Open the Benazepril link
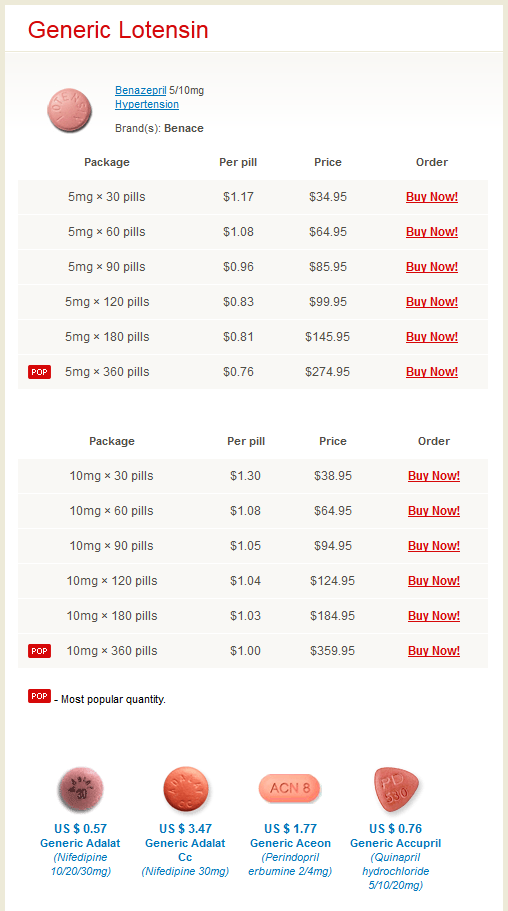The height and width of the screenshot is (911, 508). pyautogui.click(x=141, y=90)
